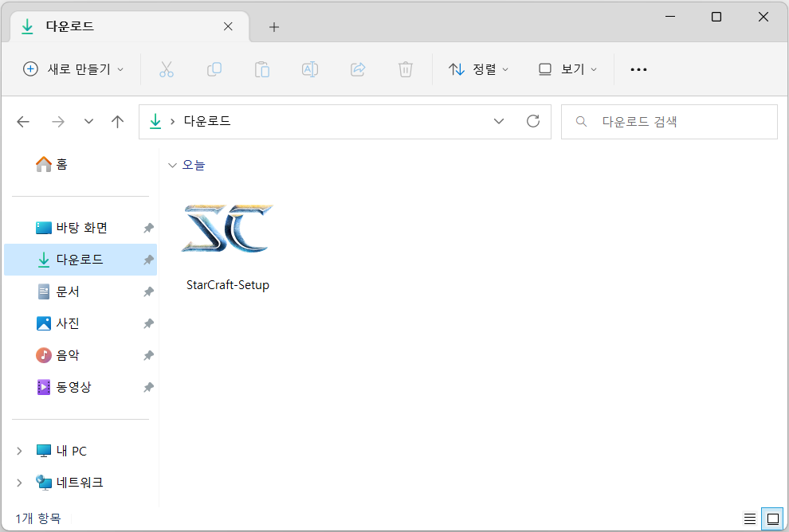Image resolution: width=789 pixels, height=532 pixels.
Task: Click the 다운로드 검색 search field
Action: 669,122
